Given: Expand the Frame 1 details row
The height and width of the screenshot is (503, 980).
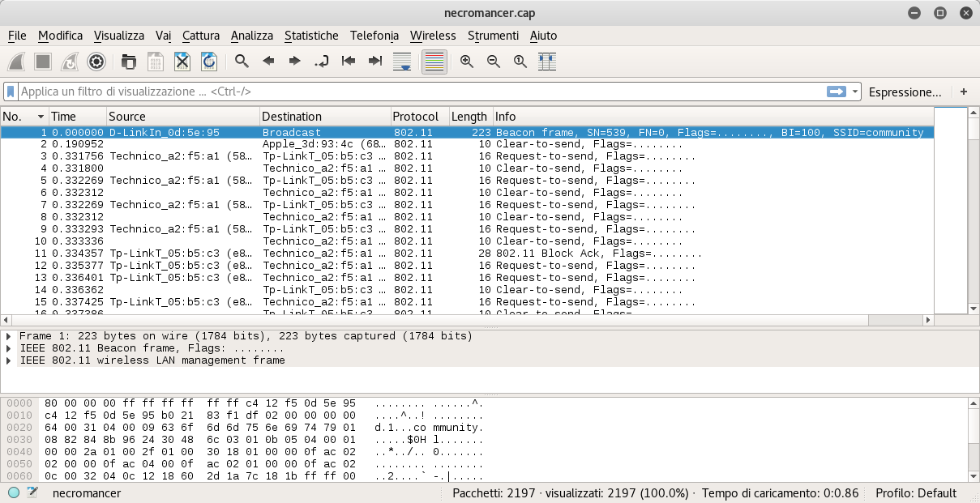Looking at the screenshot, I should pos(8,335).
